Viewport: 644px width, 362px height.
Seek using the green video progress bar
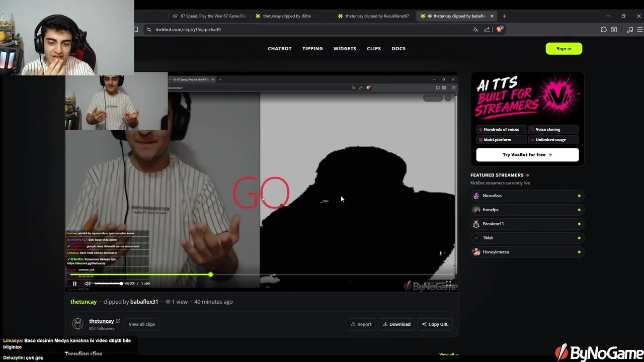pos(262,275)
